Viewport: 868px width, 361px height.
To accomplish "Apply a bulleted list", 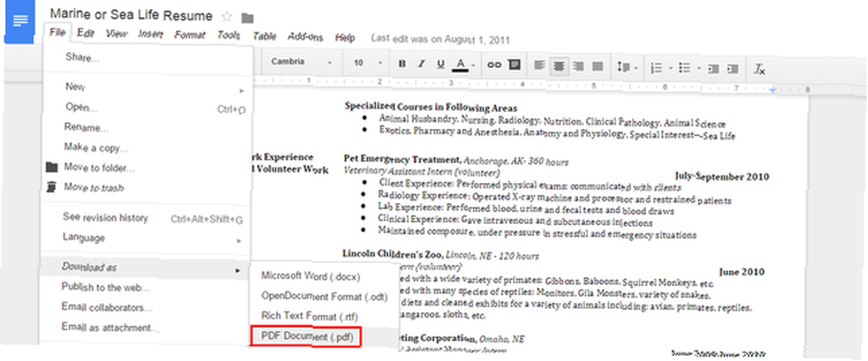I will tap(685, 68).
